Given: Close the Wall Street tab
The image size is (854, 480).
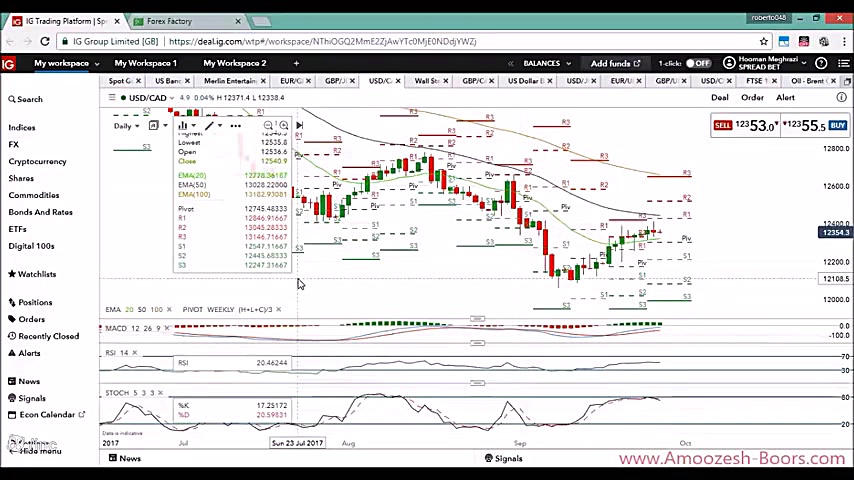Looking at the screenshot, I should 446,81.
